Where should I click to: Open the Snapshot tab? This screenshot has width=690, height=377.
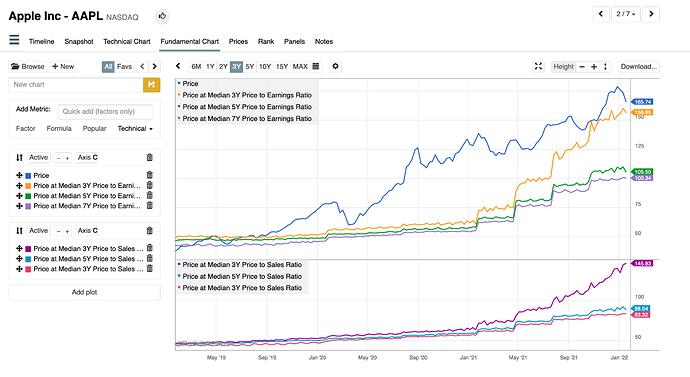(x=79, y=41)
